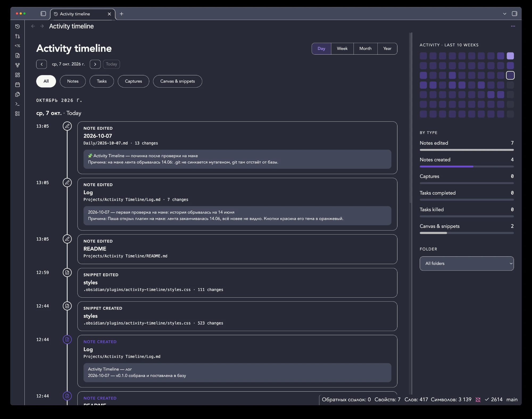
Task: Open the styles snippet edited card
Action: [237, 283]
